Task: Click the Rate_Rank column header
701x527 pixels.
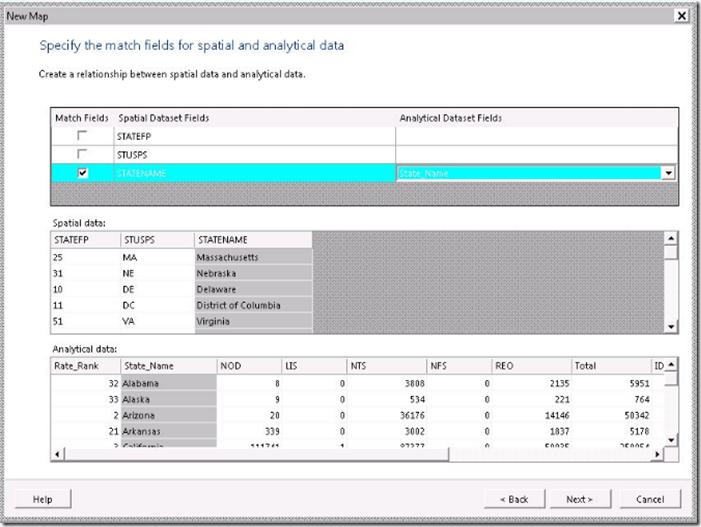Action: 86,366
